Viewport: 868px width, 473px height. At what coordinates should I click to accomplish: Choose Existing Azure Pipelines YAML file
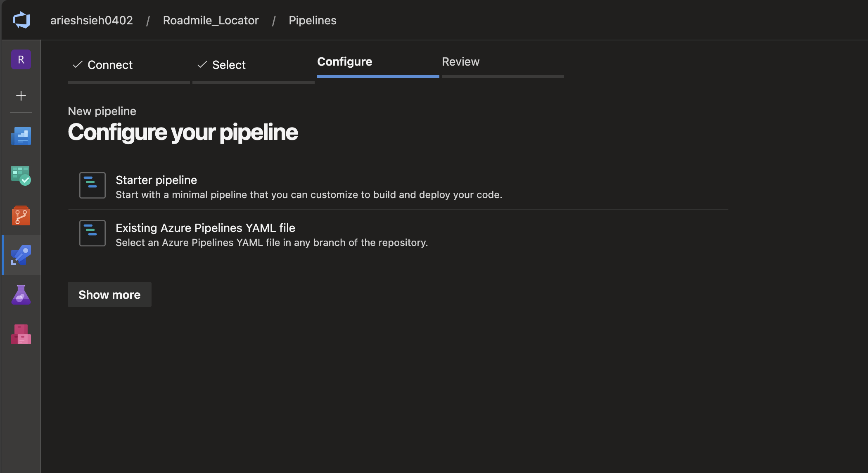pos(205,228)
